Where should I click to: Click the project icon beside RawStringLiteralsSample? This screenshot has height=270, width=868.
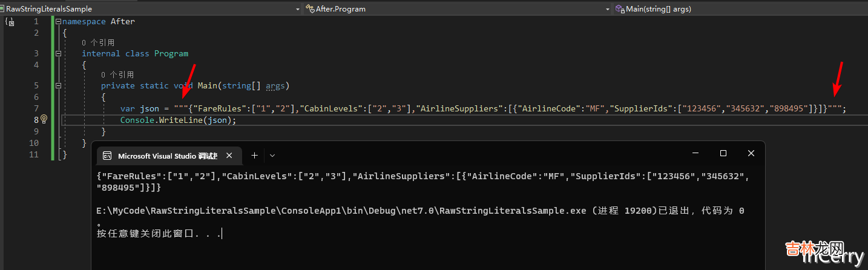[x=2, y=9]
